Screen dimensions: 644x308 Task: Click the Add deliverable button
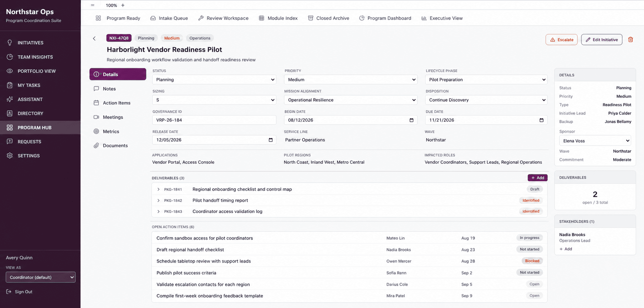(537, 178)
